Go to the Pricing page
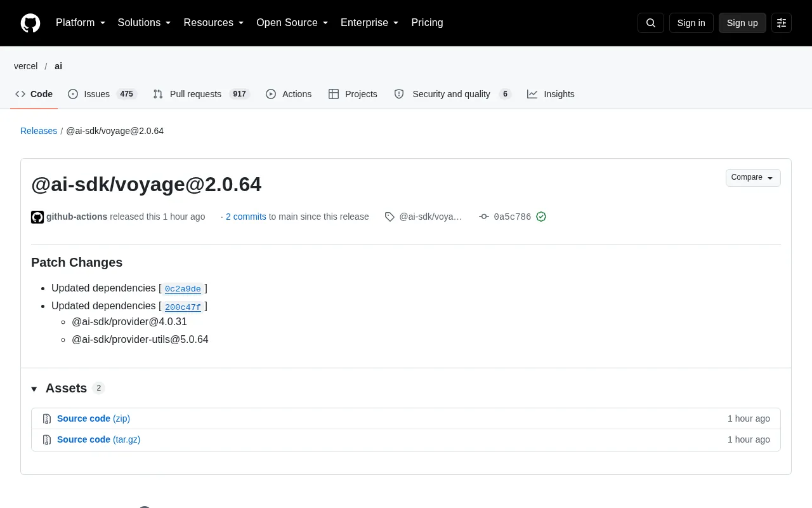Viewport: 812px width, 508px height. point(427,23)
